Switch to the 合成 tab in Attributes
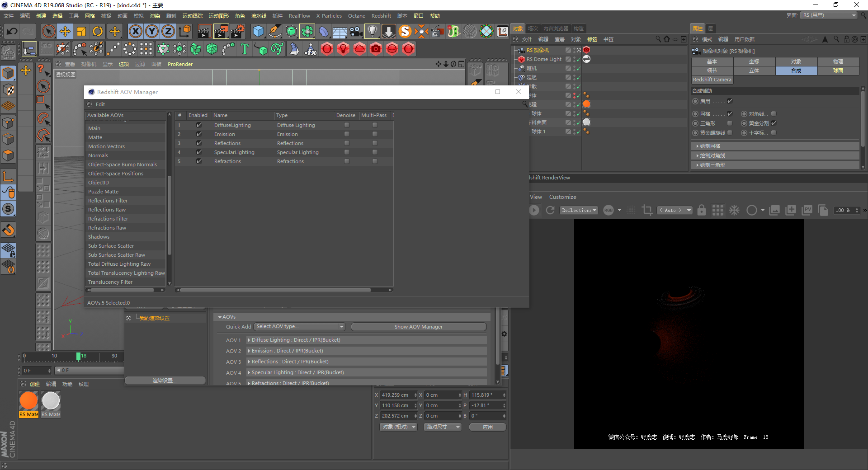This screenshot has width=868, height=470. 796,70
